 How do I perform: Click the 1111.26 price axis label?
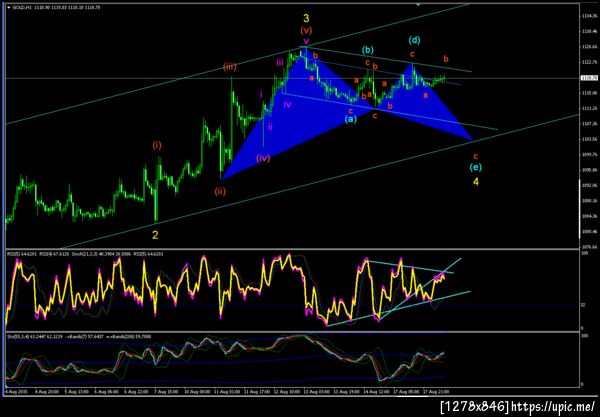click(590, 109)
